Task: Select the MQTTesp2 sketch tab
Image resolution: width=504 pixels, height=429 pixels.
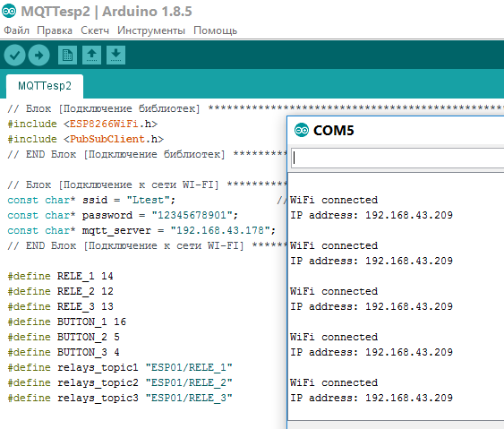Action: [45, 86]
